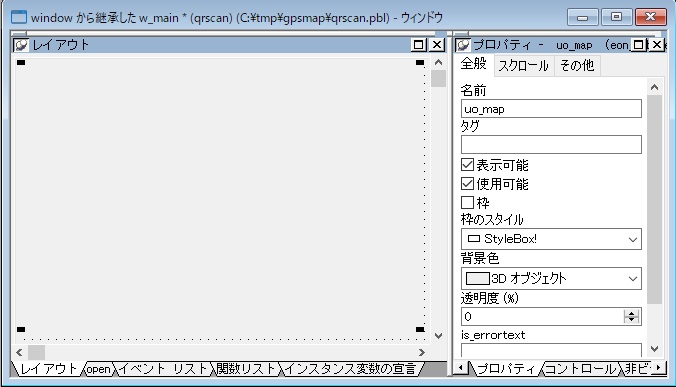Open the 枠のスタイル StyleBox! dropdown
The image size is (676, 387).
pos(551,239)
